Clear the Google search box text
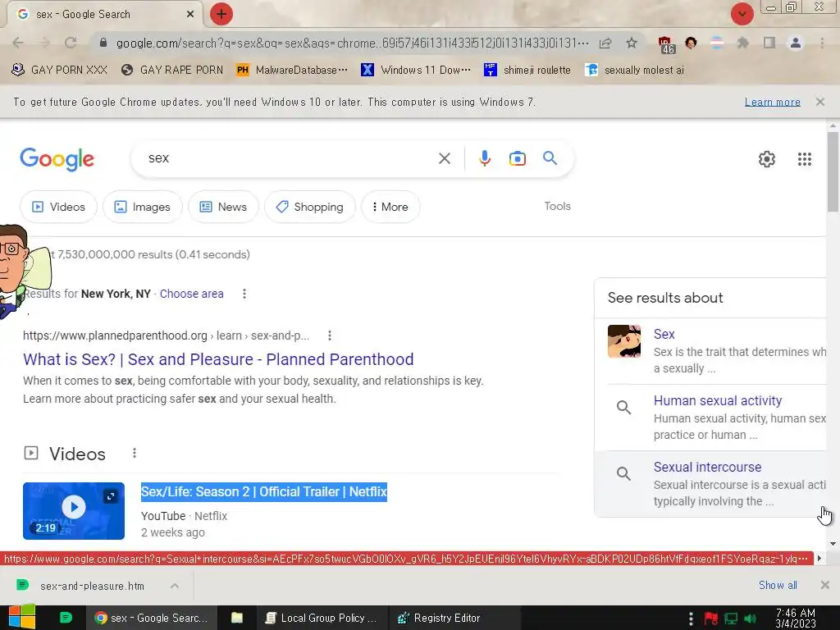Screen dimensions: 840x630 (x=444, y=158)
